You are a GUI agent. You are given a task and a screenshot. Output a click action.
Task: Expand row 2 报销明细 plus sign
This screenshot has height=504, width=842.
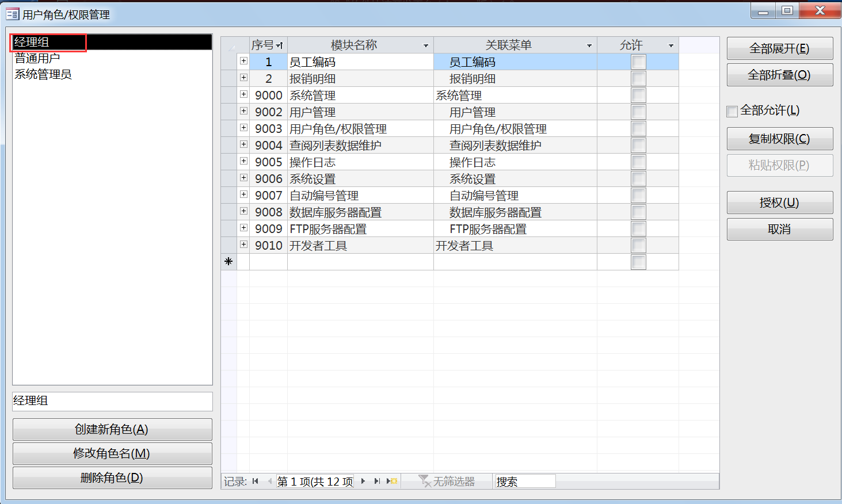tap(243, 78)
